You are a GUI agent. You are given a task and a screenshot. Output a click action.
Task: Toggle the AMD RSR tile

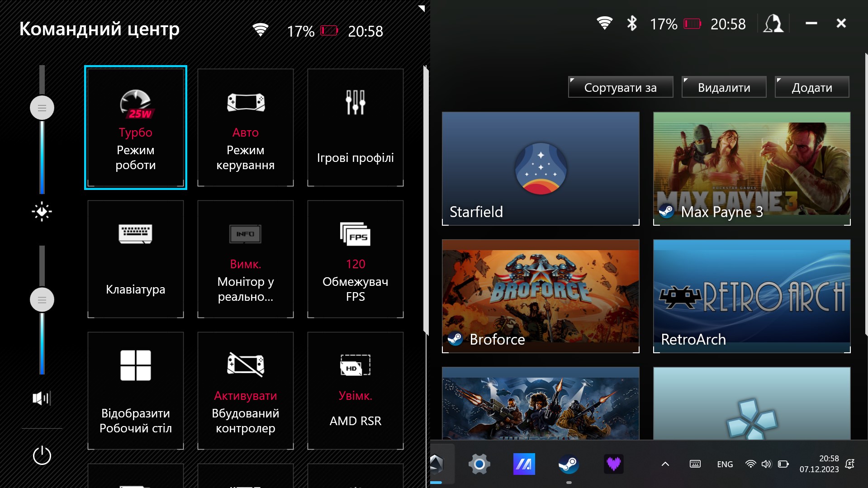[x=355, y=391]
